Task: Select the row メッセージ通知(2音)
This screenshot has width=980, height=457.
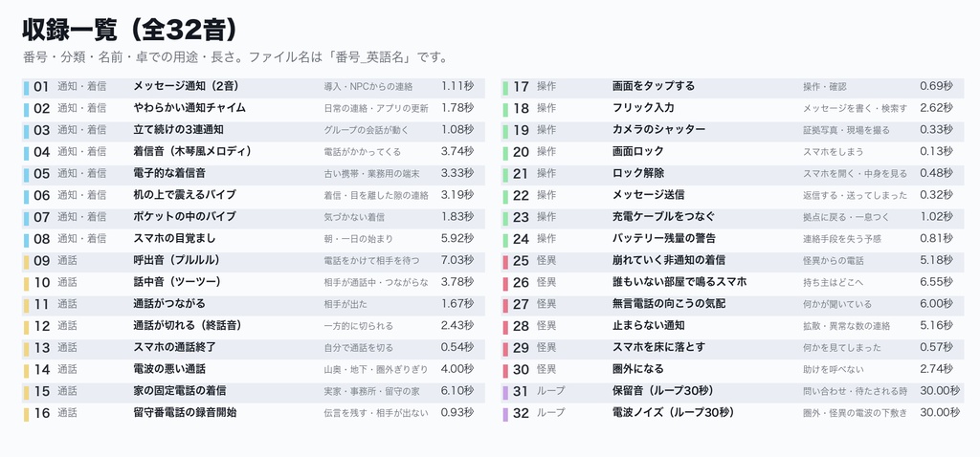Action: (x=254, y=87)
